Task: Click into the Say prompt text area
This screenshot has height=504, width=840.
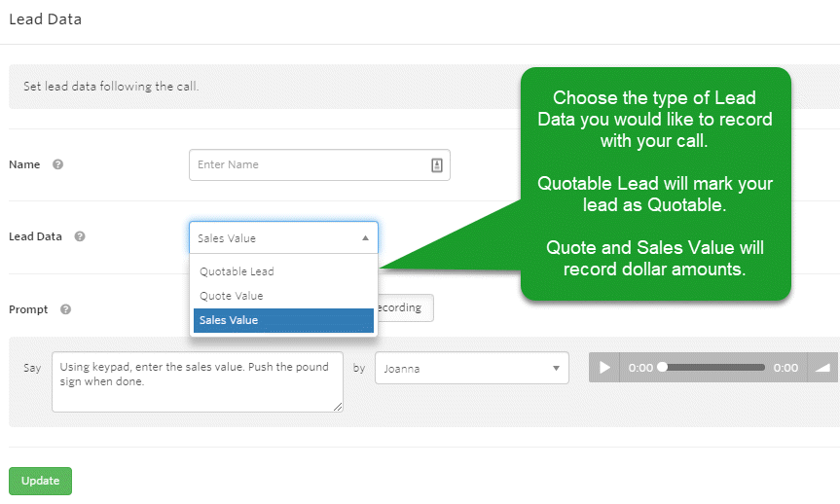Action: (x=195, y=380)
